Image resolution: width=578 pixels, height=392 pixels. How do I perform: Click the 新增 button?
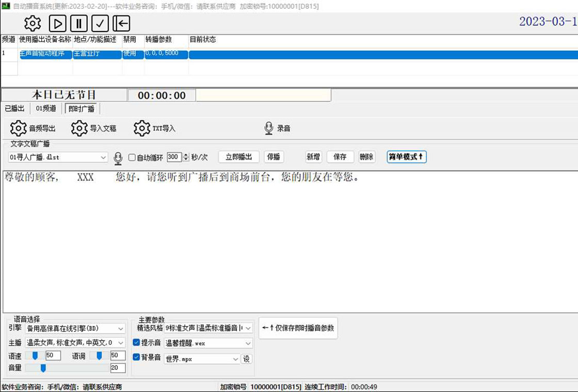point(313,157)
